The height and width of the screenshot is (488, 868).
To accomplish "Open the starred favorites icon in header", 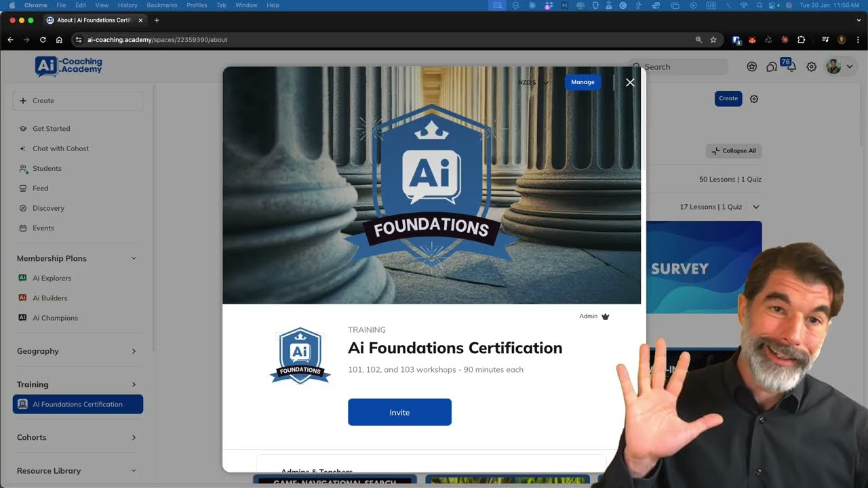I will (752, 66).
